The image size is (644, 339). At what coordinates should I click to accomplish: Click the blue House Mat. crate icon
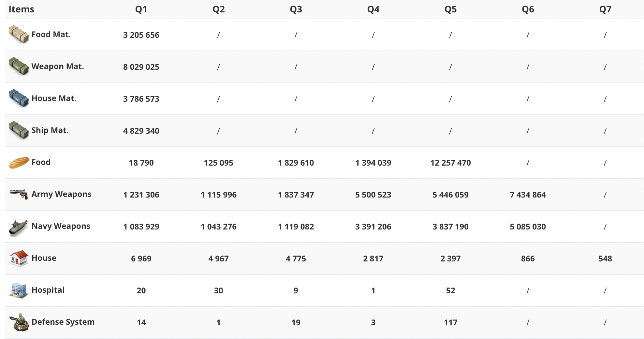pos(19,98)
